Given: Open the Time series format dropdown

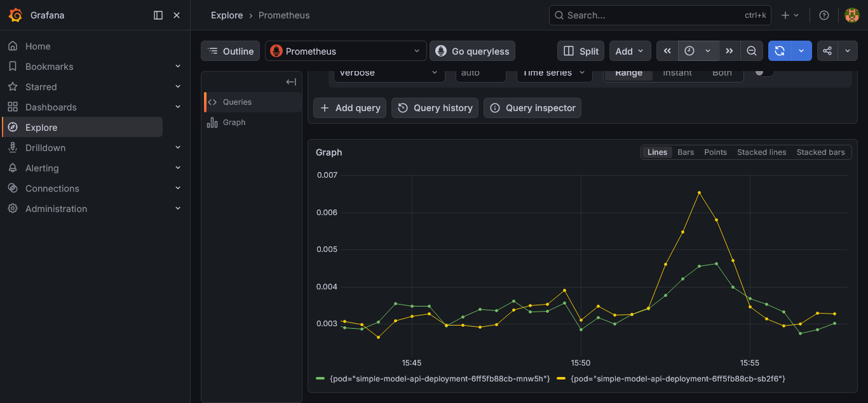Looking at the screenshot, I should click(x=554, y=75).
